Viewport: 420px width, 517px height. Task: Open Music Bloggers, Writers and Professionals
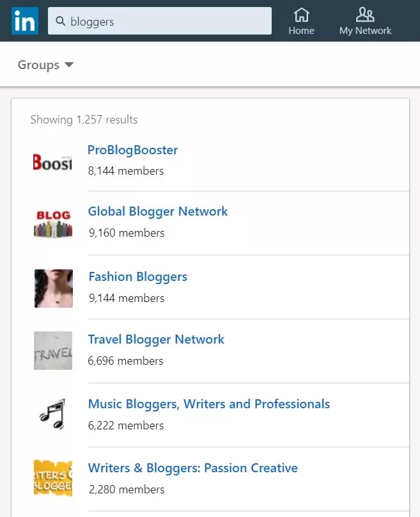click(x=209, y=404)
